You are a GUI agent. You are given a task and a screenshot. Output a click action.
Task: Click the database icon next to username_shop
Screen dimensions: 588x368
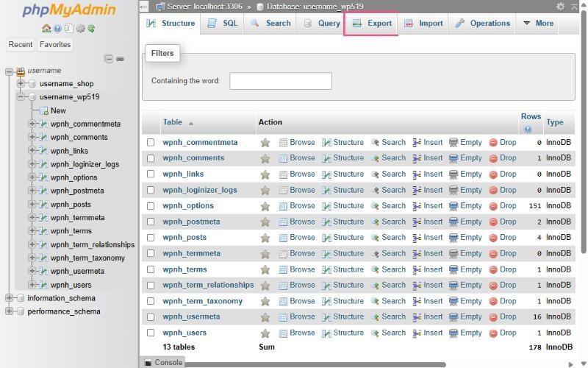(x=32, y=83)
